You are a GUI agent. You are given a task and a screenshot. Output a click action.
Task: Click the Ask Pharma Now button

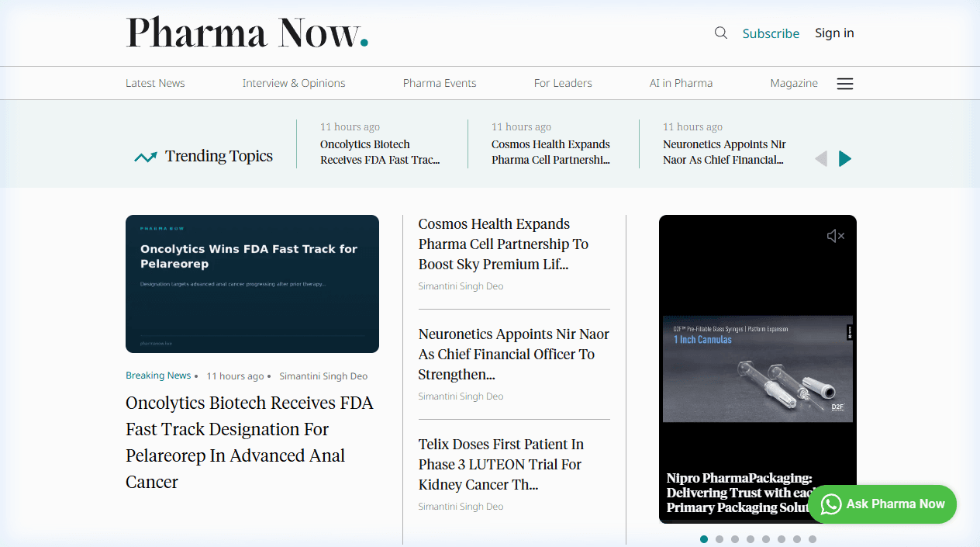pyautogui.click(x=882, y=504)
